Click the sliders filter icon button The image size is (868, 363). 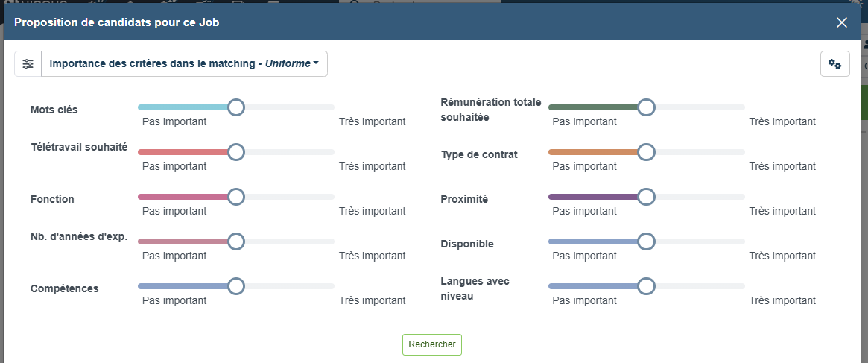[x=28, y=64]
